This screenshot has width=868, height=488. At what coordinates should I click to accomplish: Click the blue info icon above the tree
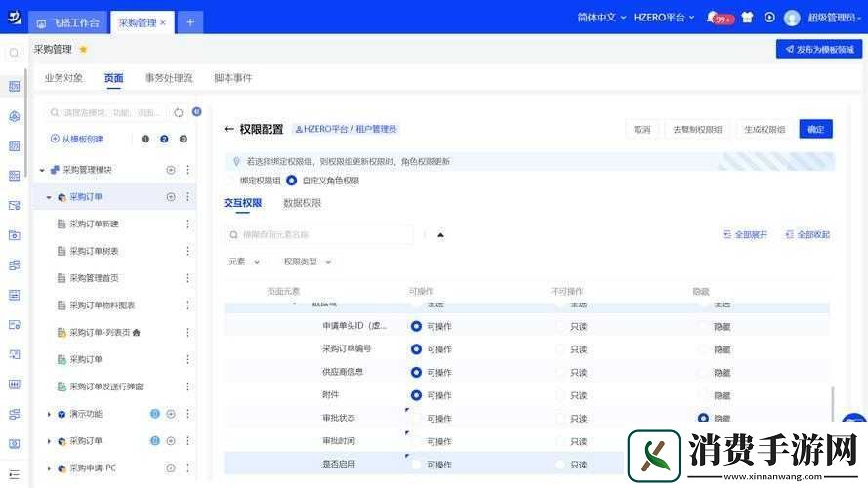tap(196, 112)
